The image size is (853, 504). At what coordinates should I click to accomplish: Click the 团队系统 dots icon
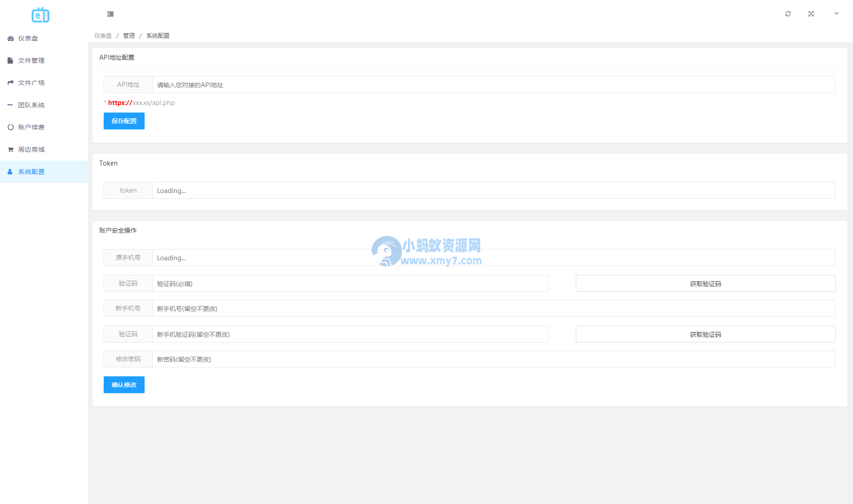pos(10,105)
